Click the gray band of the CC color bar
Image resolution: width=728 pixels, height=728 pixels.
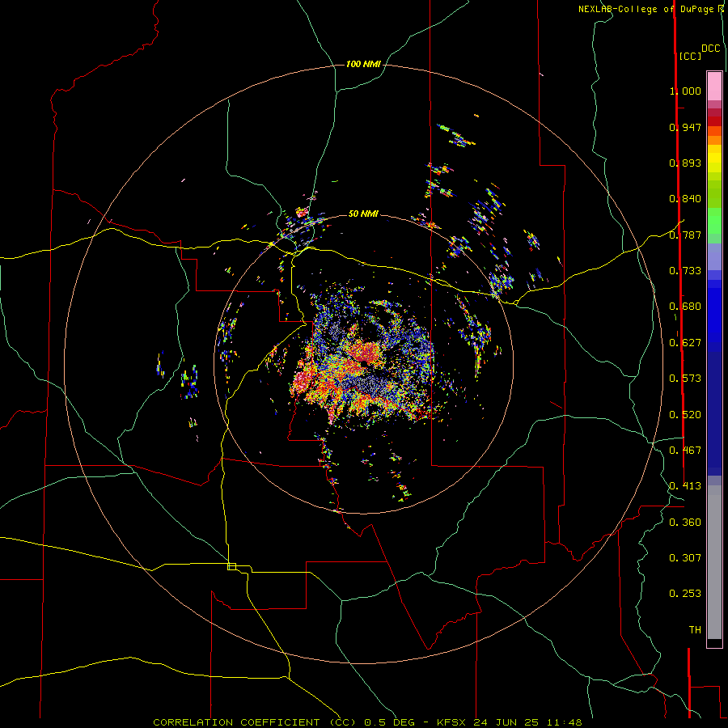[714, 562]
